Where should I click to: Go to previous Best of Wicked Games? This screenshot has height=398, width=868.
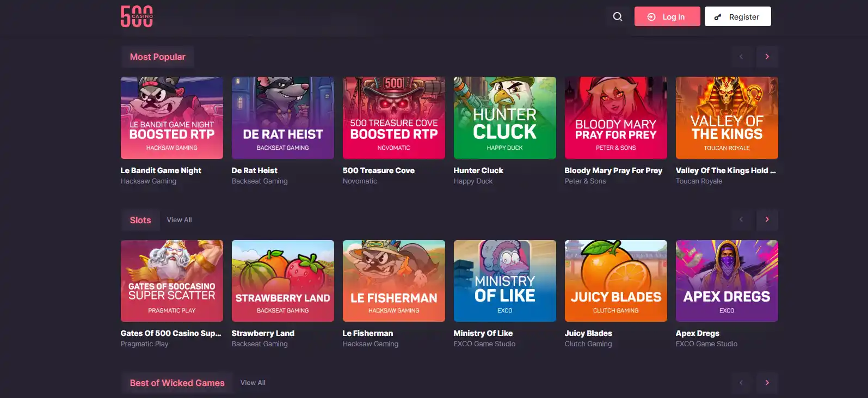[x=741, y=383]
